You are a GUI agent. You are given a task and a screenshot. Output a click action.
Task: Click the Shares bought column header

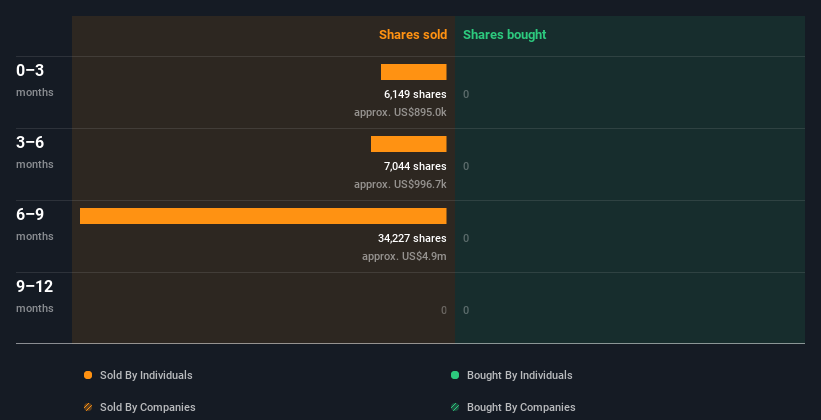click(x=504, y=35)
